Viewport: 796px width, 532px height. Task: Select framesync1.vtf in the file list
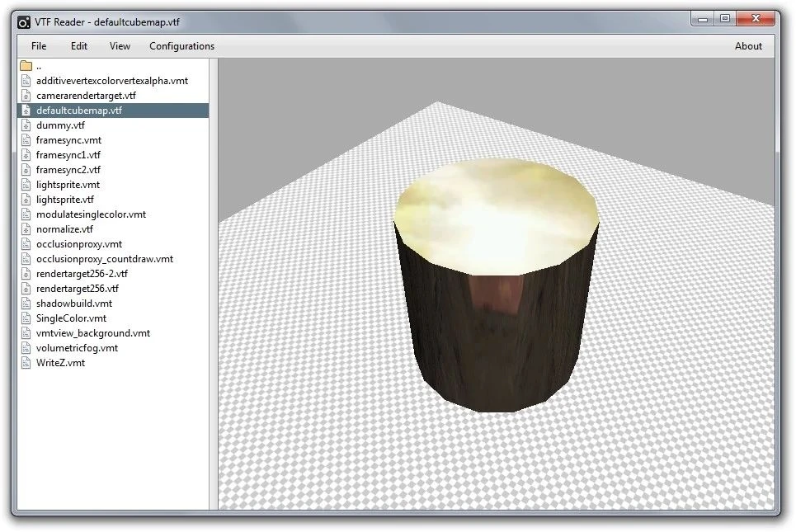tap(68, 155)
